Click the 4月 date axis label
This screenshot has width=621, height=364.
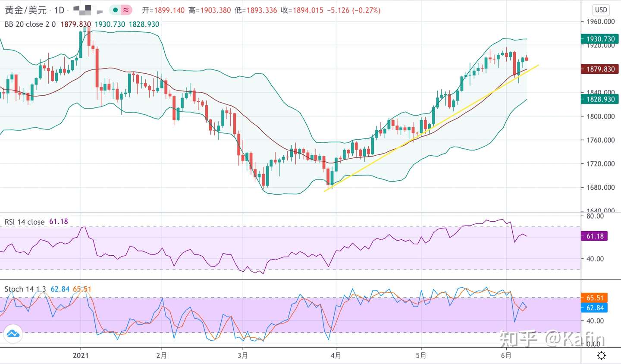point(336,355)
